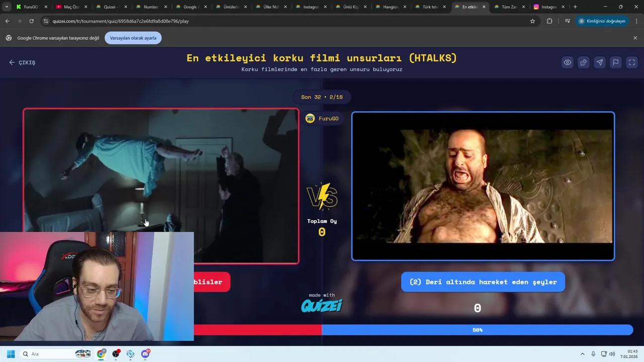Click the Chrome forward navigation arrow
This screenshot has height=362, width=644.
(x=19, y=21)
